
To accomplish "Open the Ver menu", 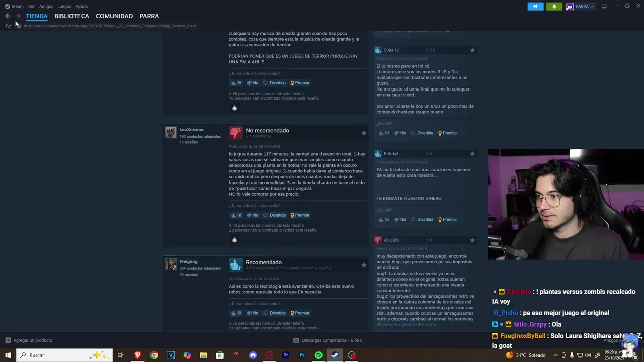I will pyautogui.click(x=31, y=6).
